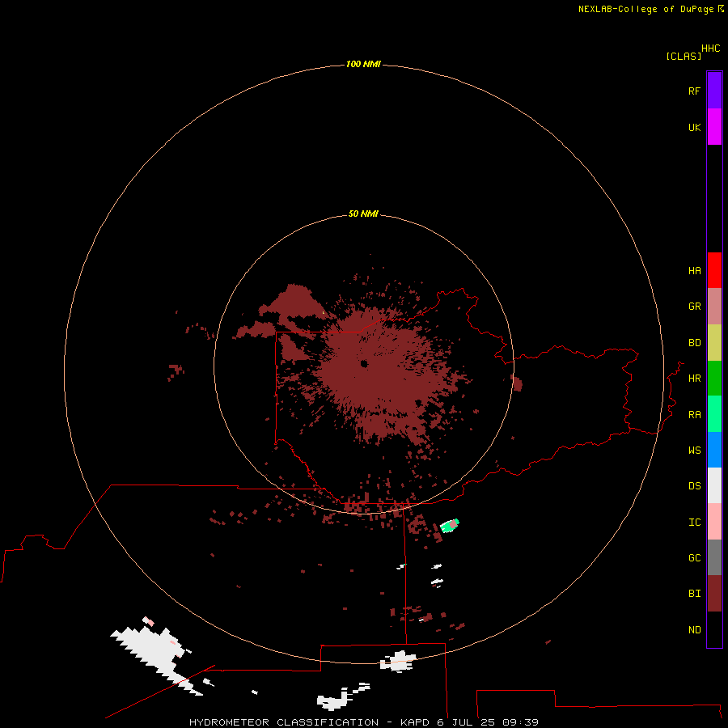The width and height of the screenshot is (728, 728).
Task: Click the HR legend label
Action: click(x=694, y=379)
